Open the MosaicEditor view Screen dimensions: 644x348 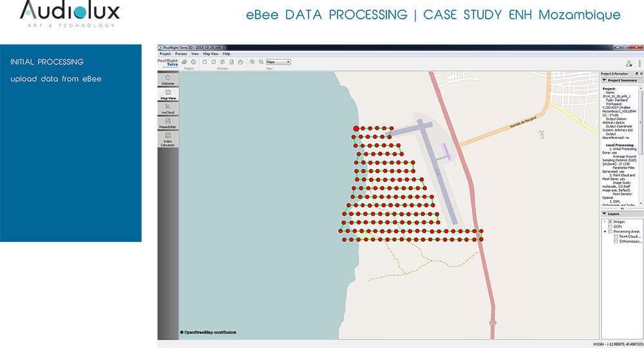click(x=167, y=123)
